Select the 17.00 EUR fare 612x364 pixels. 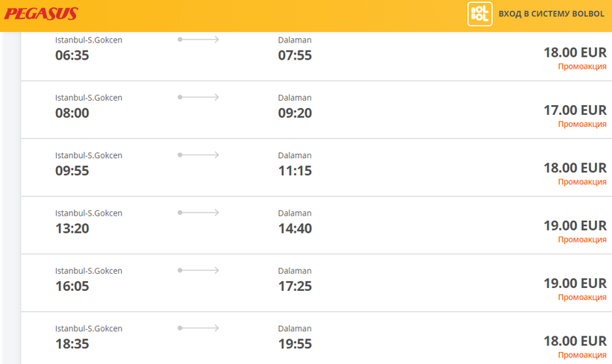point(575,110)
